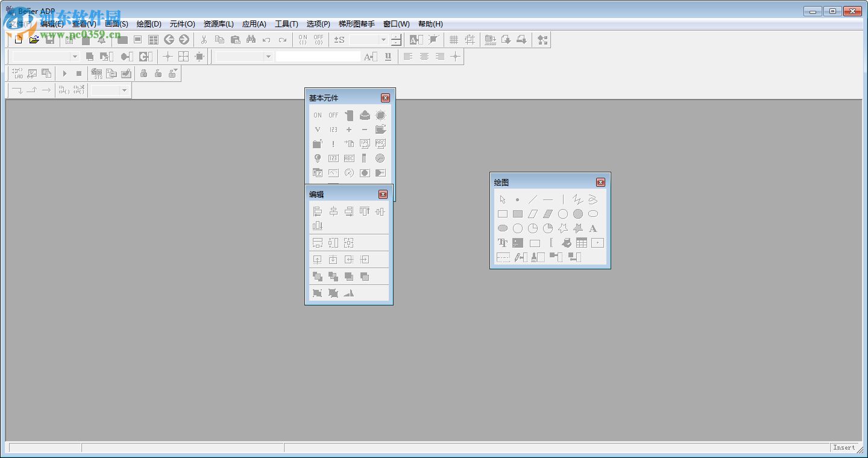
Task: Expand the dropdown on the fourth toolbar row
Action: coord(124,90)
